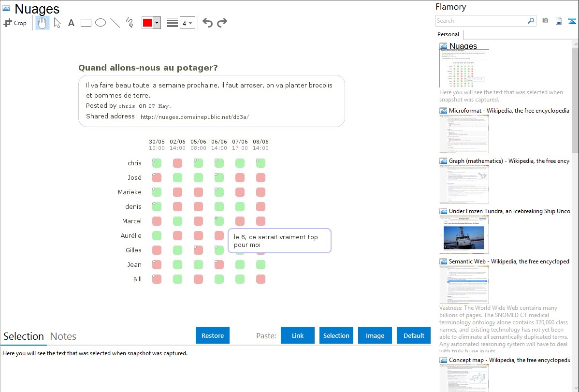The height and width of the screenshot is (392, 579).
Task: Select the rectangle shape tool
Action: 86,23
